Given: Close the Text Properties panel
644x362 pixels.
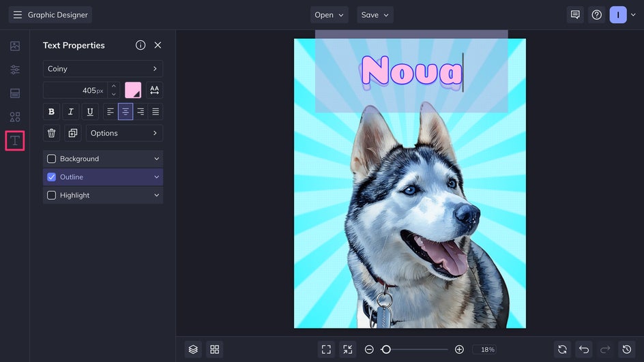Looking at the screenshot, I should click(x=158, y=45).
